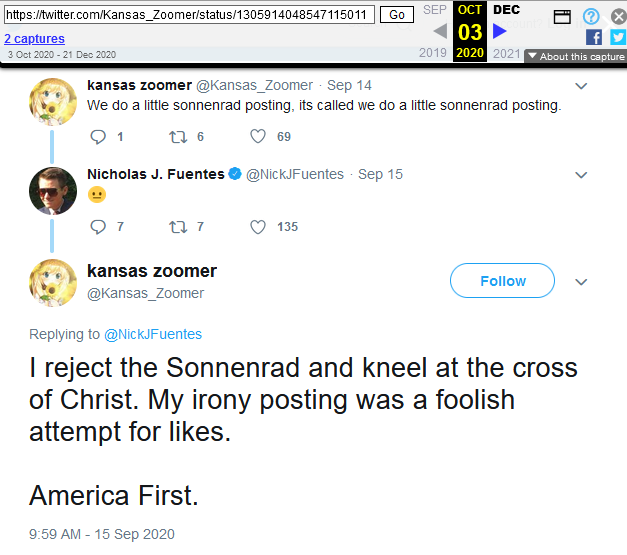Open the 2 captures link
This screenshot has height=555, width=627.
34,39
